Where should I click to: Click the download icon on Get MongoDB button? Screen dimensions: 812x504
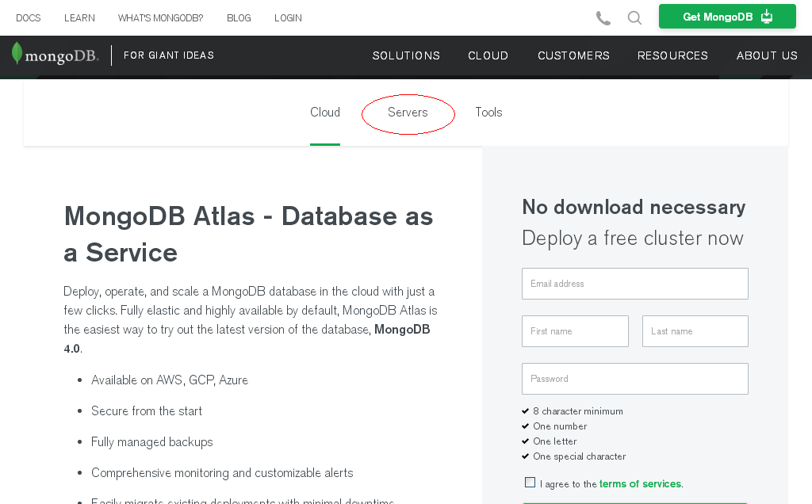click(767, 16)
